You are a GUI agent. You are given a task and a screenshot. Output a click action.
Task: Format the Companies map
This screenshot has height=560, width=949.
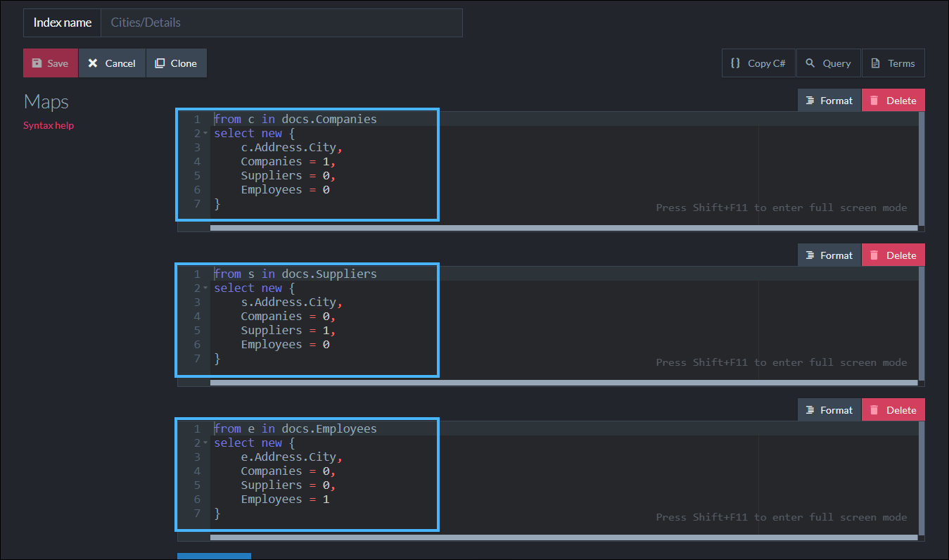coord(829,101)
